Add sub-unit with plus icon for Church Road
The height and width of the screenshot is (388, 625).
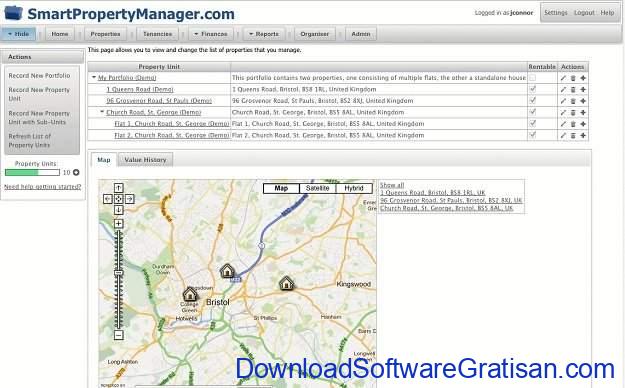click(x=583, y=113)
